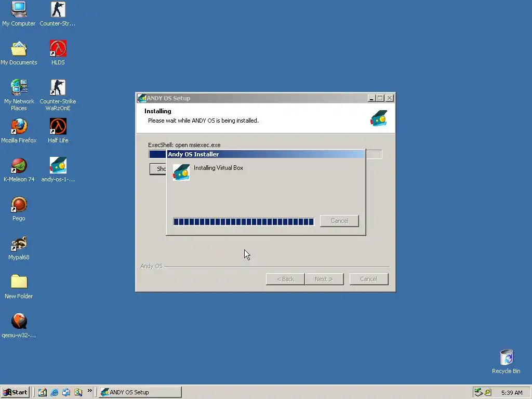This screenshot has height=399, width=532.
Task: Click the ANDY OS Setup title bar icon
Action: pyautogui.click(x=142, y=98)
